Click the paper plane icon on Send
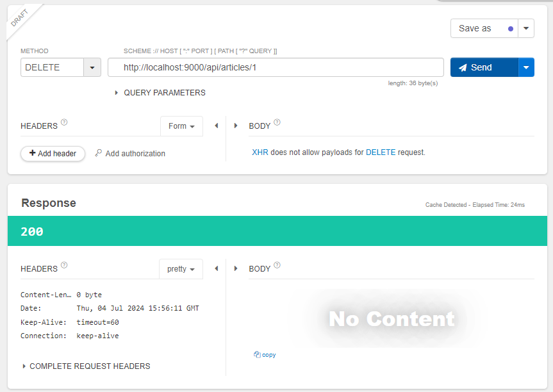 pyautogui.click(x=463, y=68)
